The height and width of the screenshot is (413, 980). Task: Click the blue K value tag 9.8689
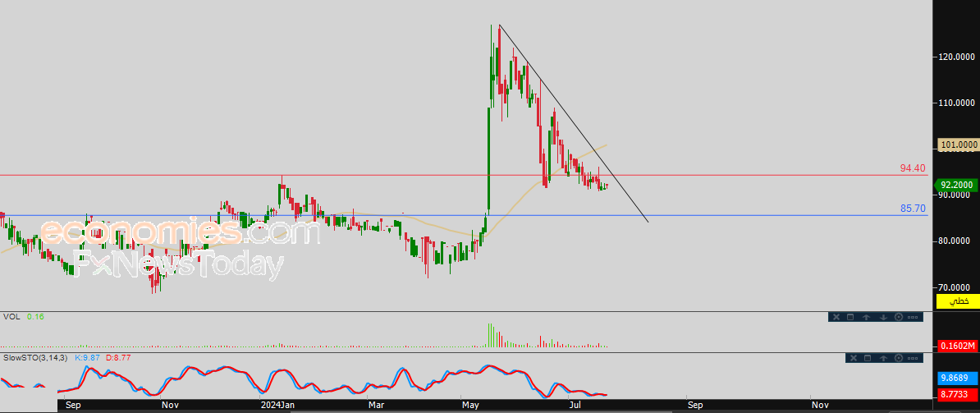point(957,378)
